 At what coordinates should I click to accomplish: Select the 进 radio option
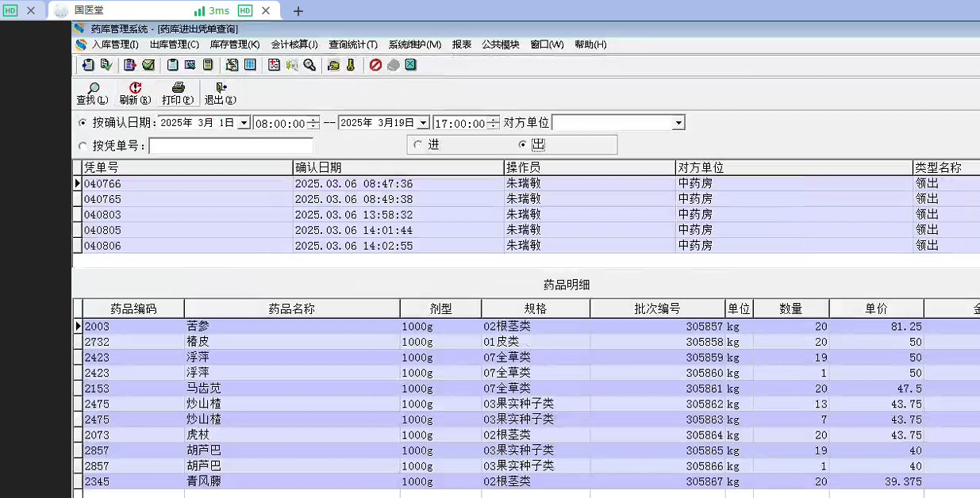click(x=418, y=144)
